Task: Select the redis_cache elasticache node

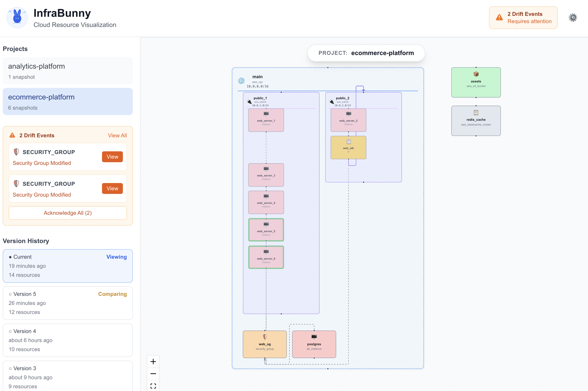Action: click(x=476, y=121)
